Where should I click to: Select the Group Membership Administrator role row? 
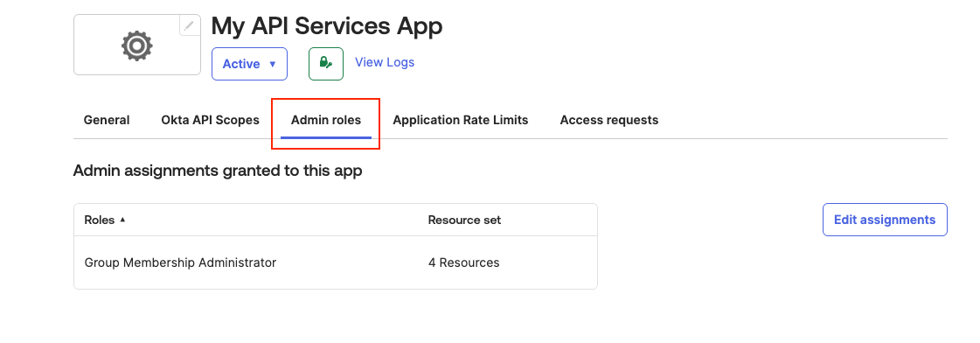(336, 262)
